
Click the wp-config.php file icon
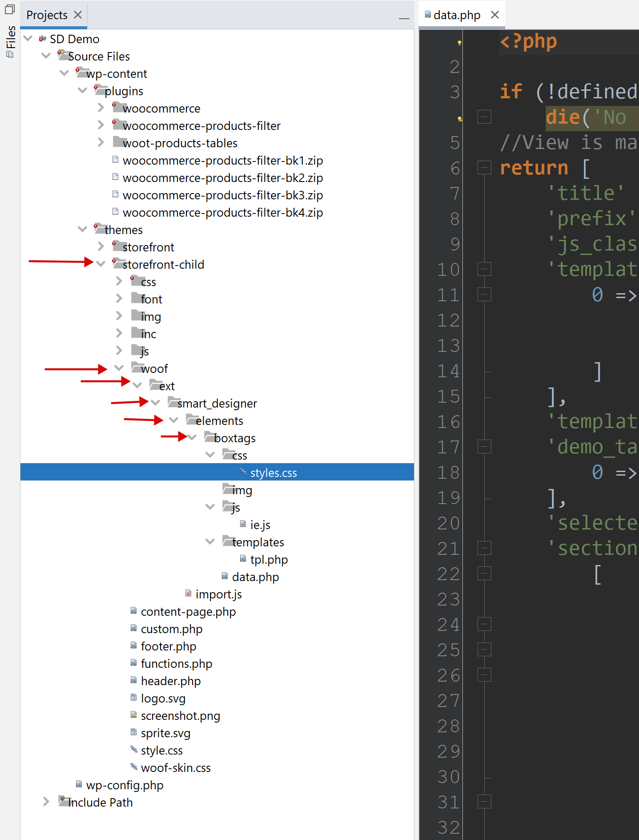click(x=79, y=784)
